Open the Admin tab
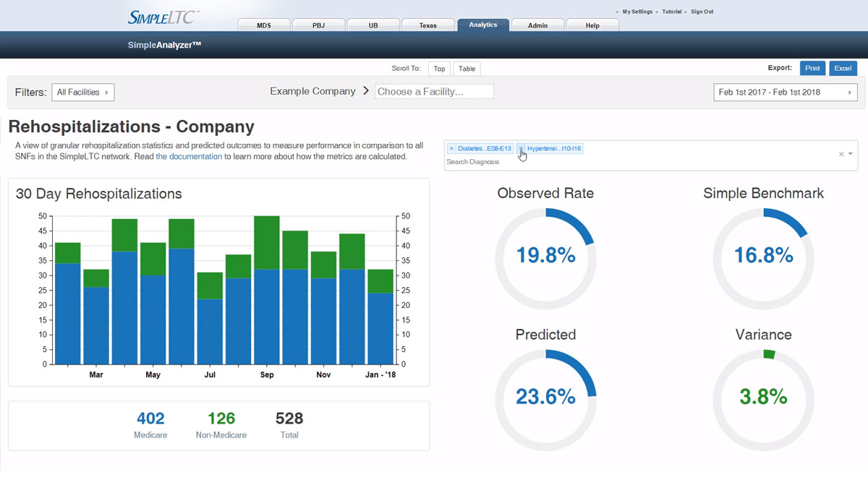The height and width of the screenshot is (488, 868). (x=537, y=24)
